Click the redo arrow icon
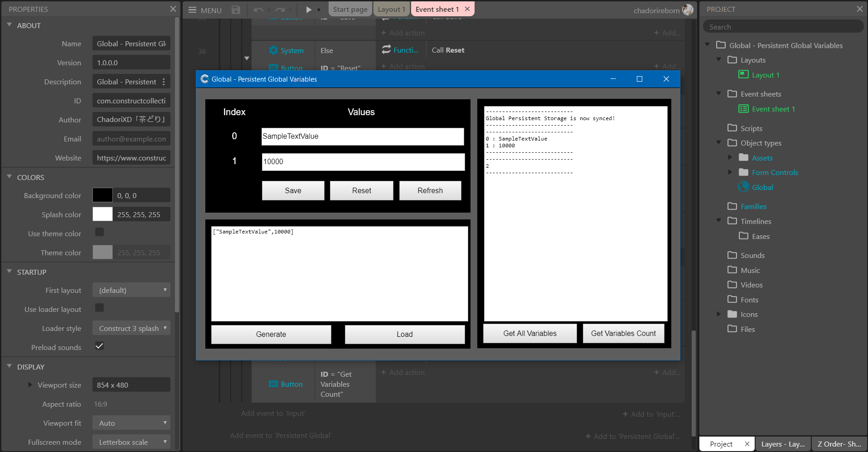The height and width of the screenshot is (452, 868). (x=280, y=10)
